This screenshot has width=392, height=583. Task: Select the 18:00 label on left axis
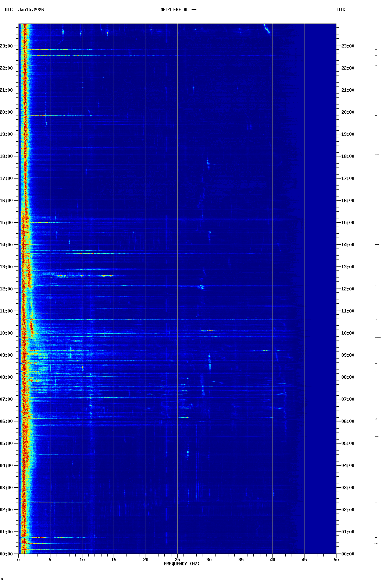click(6, 156)
